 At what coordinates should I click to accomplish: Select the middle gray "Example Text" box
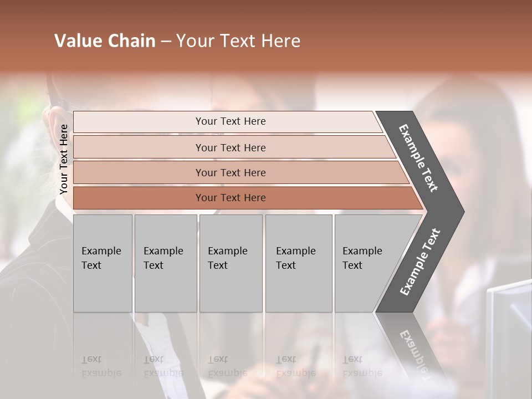pyautogui.click(x=231, y=263)
